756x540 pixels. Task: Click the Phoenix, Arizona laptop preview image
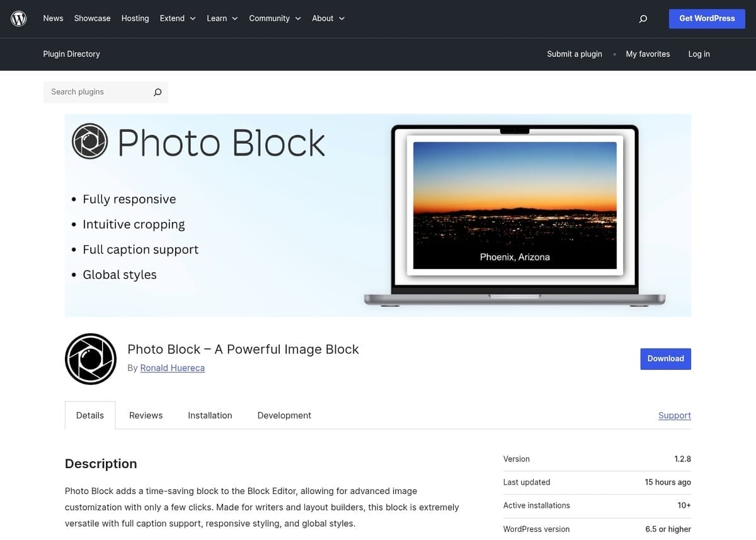pos(515,205)
